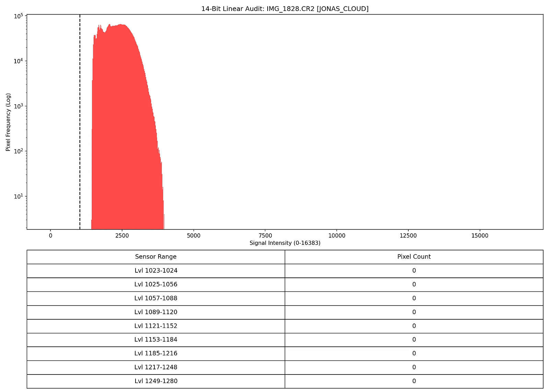Click the 0 tick on the x-axis
The width and height of the screenshot is (549, 392).
[50, 235]
